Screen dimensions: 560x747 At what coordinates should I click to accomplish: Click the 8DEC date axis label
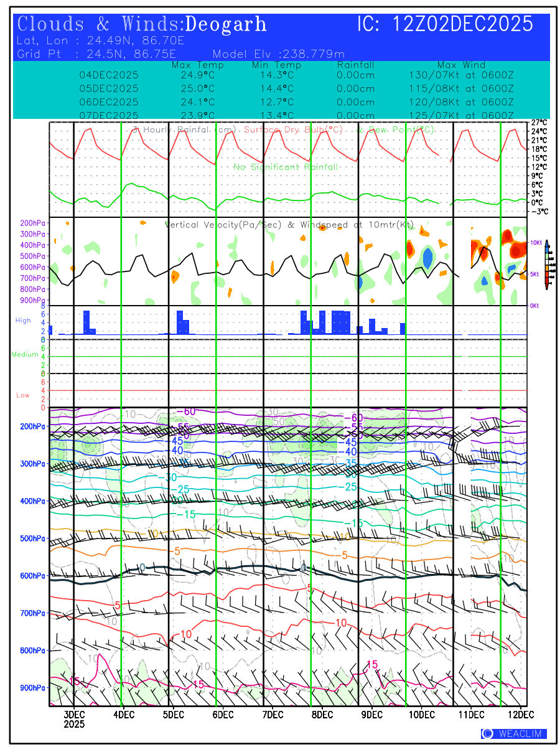point(322,714)
